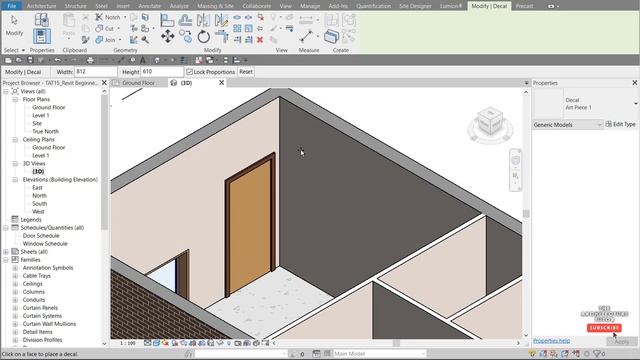This screenshot has width=640, height=360.
Task: Activate the Rotate tool
Action: [x=203, y=37]
